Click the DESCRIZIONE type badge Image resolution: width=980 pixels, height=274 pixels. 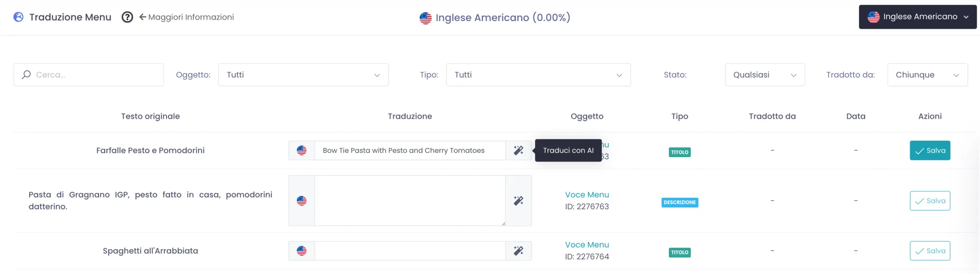click(679, 203)
